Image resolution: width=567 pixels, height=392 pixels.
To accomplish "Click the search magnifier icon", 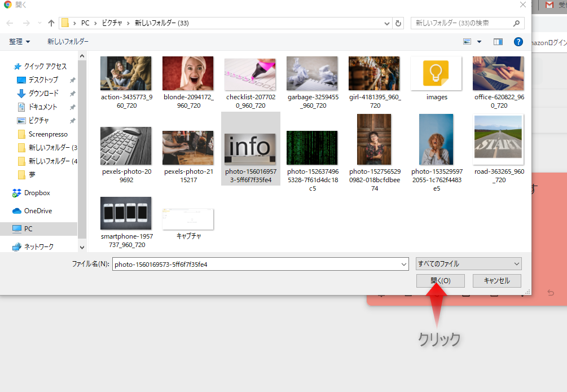I will pyautogui.click(x=516, y=23).
